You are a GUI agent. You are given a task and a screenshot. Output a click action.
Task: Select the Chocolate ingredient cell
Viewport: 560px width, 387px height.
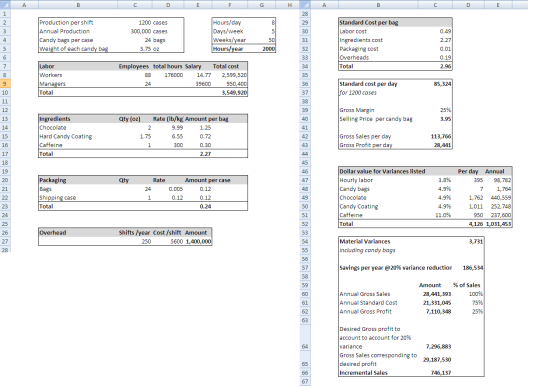(78, 127)
